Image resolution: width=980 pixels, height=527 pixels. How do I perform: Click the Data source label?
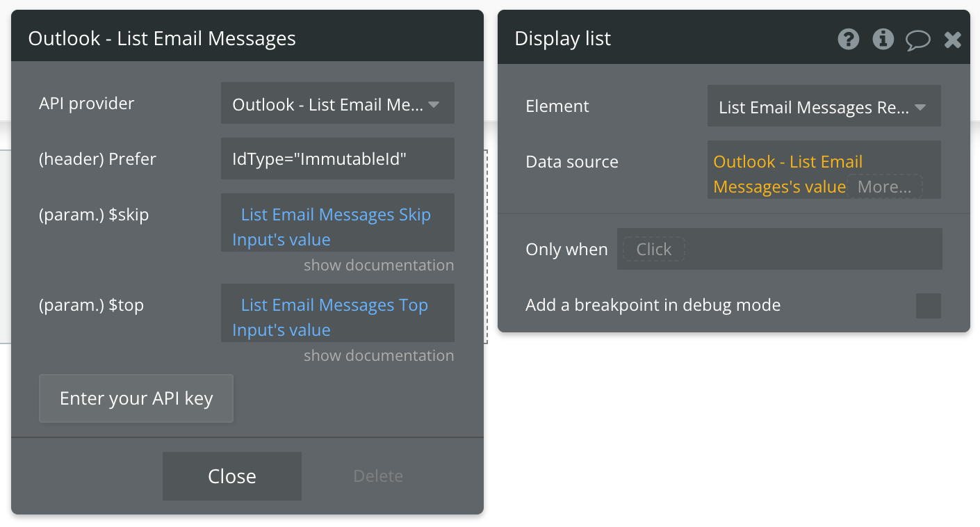click(572, 162)
